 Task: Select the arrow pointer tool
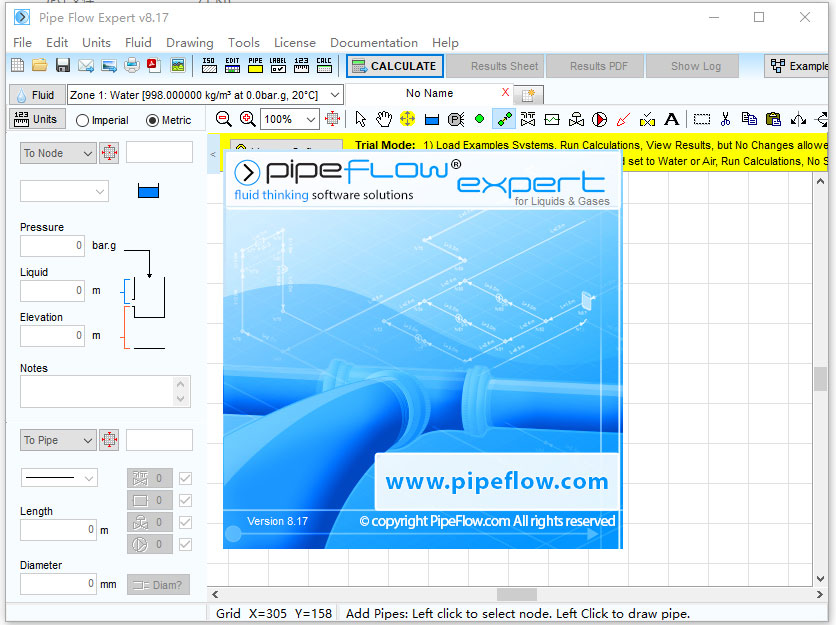point(361,119)
